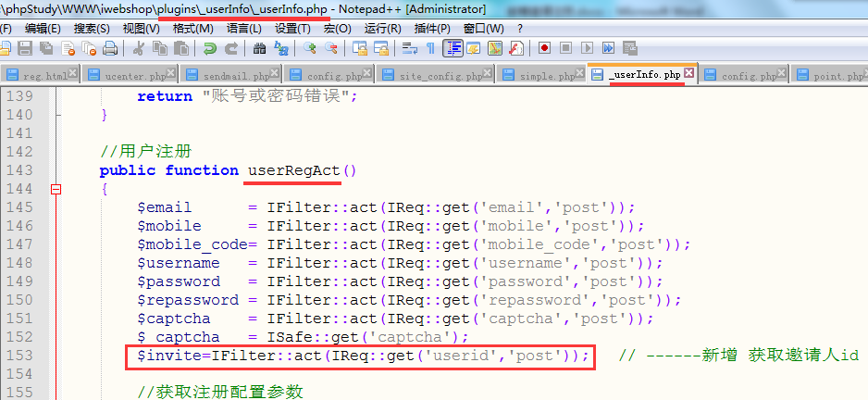Open the 编辑(E) menu
Viewport: 868px width, 400px height.
click(x=43, y=29)
